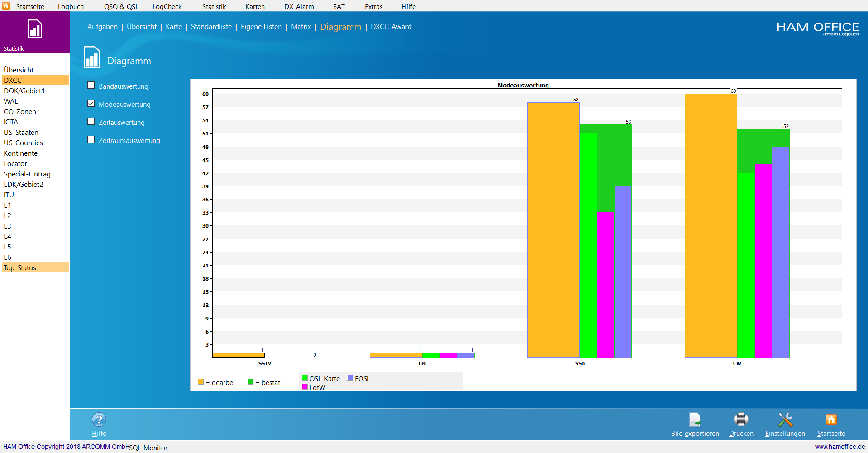Select L4 in the sidebar
The image size is (868, 453).
tap(35, 236)
